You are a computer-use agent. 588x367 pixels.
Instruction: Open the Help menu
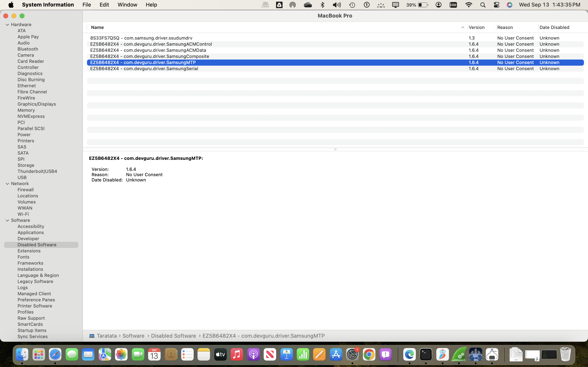tap(151, 5)
